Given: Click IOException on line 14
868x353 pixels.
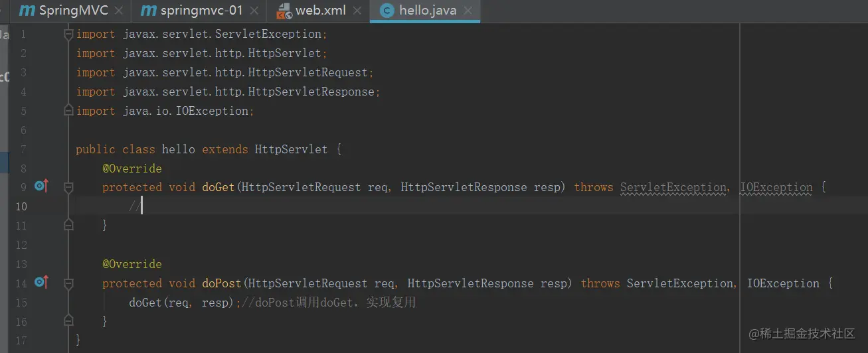Looking at the screenshot, I should 783,283.
